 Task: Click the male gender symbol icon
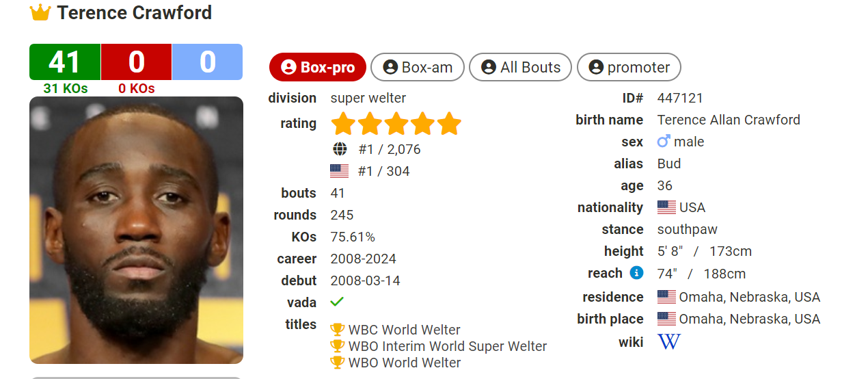[664, 142]
